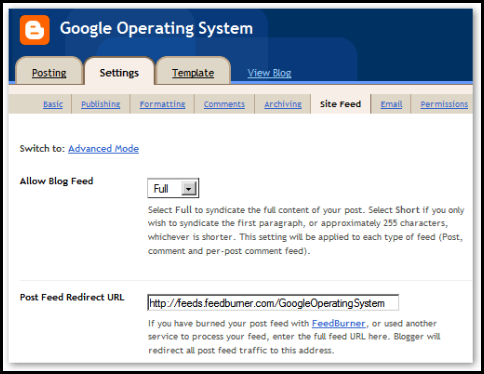
Task: Click the Google Operating System title
Action: coord(156,29)
